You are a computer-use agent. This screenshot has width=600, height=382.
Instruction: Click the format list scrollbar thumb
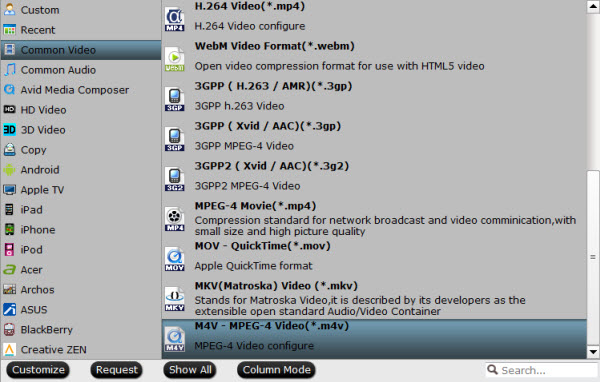tap(593, 257)
